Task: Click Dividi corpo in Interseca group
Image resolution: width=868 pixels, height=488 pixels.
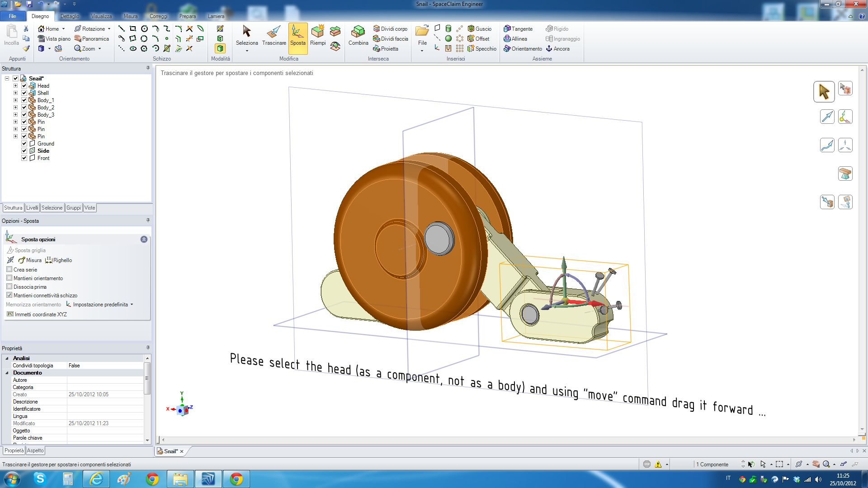Action: pos(390,28)
